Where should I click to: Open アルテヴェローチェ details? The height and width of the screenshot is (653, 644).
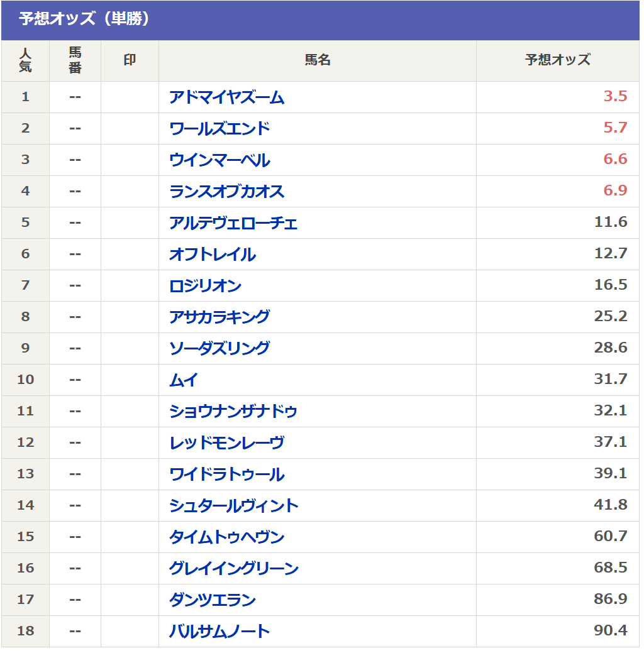tap(233, 223)
